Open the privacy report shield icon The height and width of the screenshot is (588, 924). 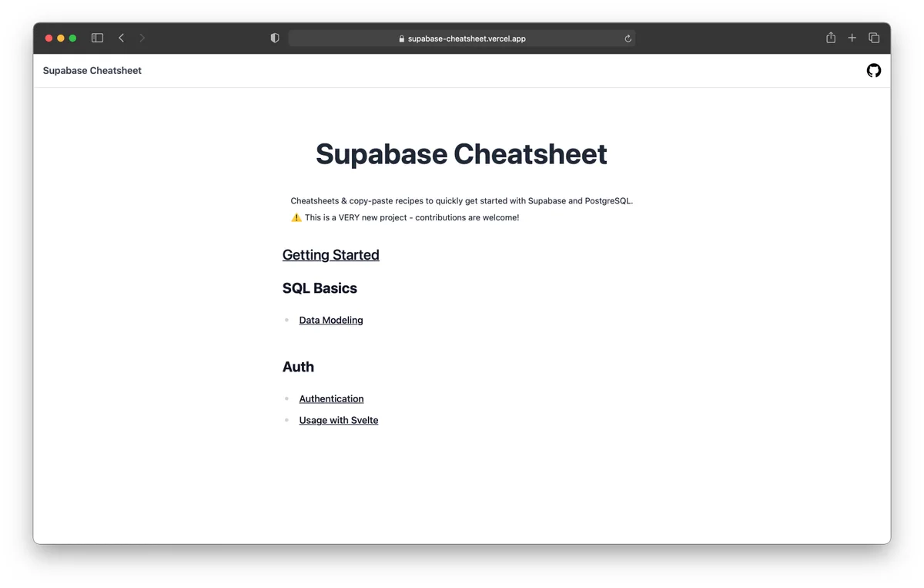[275, 38]
